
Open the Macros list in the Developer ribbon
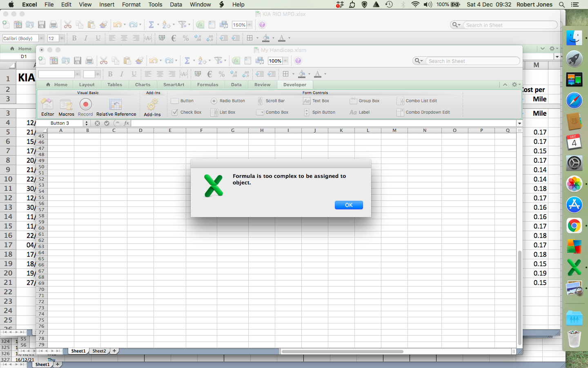pyautogui.click(x=66, y=108)
